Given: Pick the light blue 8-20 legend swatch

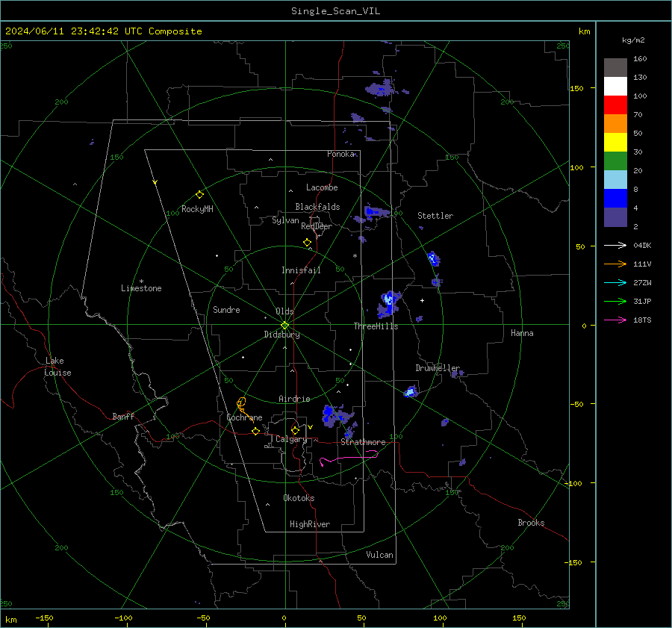Looking at the screenshot, I should 615,180.
